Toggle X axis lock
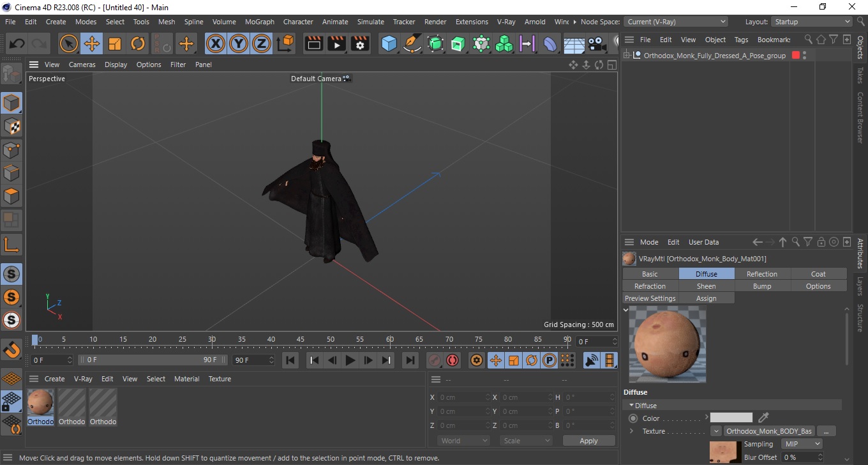 (216, 44)
